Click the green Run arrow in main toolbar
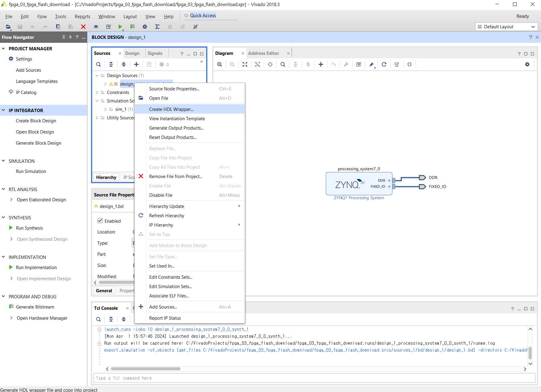This screenshot has height=392, width=541. click(x=120, y=27)
